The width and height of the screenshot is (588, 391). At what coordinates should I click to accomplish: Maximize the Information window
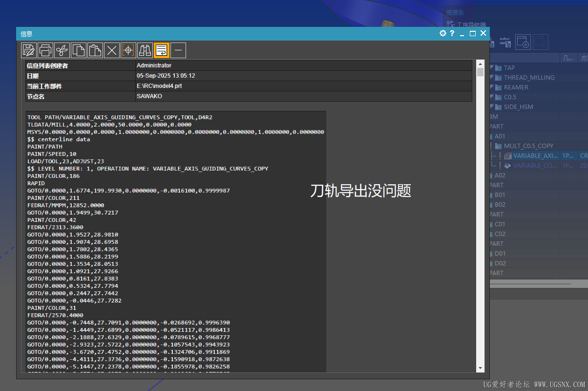point(472,33)
